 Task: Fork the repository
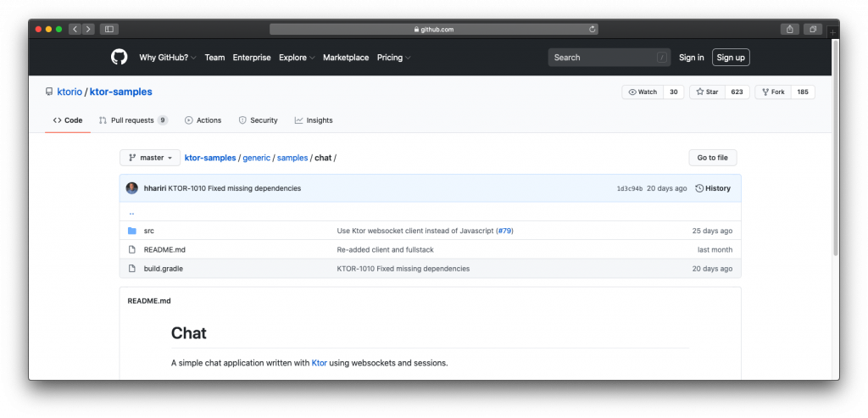(773, 92)
